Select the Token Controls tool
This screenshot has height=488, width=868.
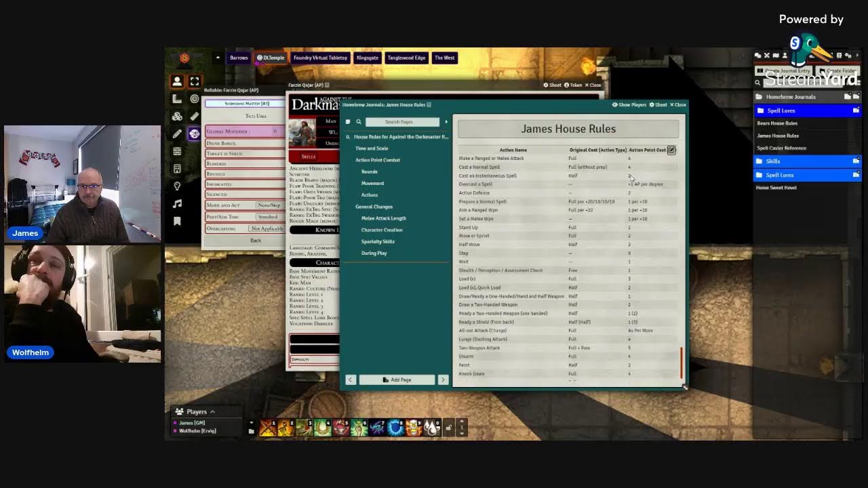[177, 81]
